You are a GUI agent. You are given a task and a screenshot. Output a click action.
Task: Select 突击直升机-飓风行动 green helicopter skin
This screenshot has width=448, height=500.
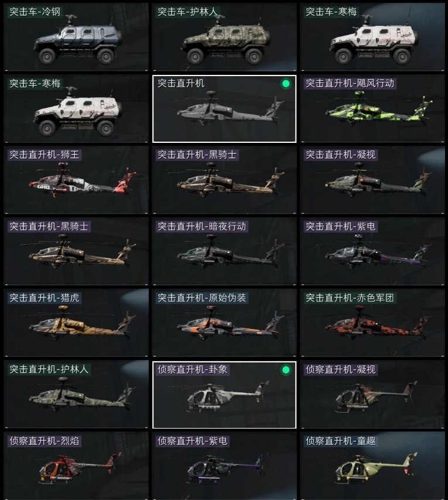click(x=372, y=109)
